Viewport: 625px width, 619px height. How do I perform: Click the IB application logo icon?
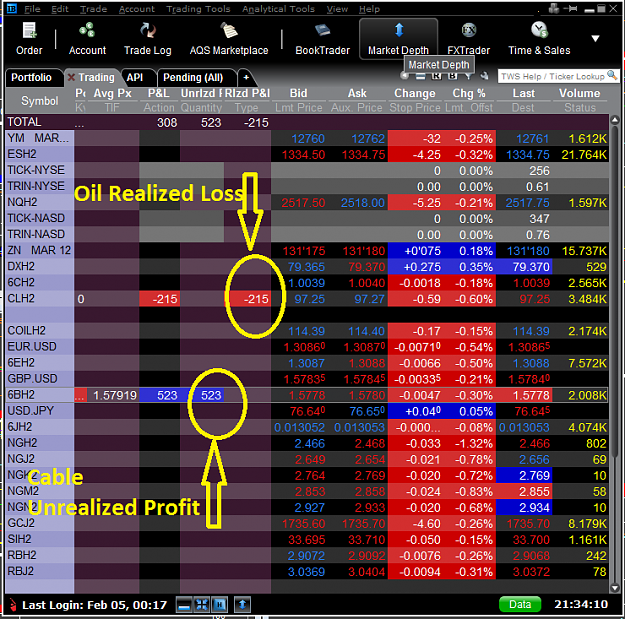pyautogui.click(x=12, y=8)
